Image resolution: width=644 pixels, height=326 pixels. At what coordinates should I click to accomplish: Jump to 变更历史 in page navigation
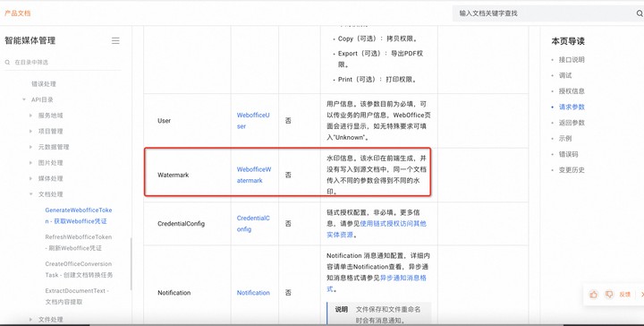572,170
